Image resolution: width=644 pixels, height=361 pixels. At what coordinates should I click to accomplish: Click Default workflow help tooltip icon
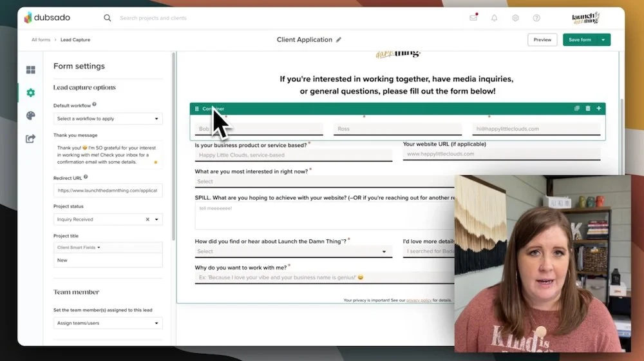[x=95, y=104]
